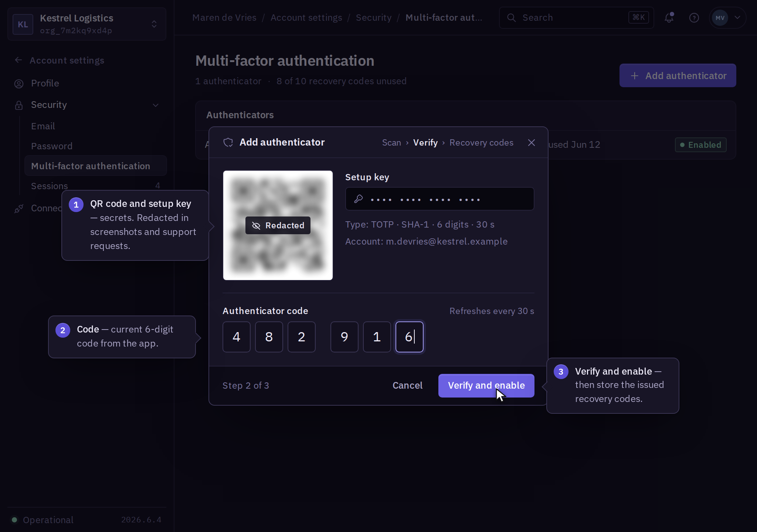Click Maren de Vries breadcrumb
The height and width of the screenshot is (532, 757).
[224, 18]
